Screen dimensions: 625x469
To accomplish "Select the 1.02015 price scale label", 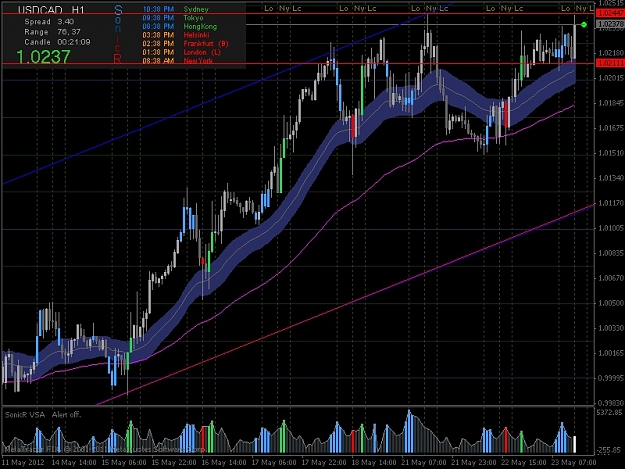I will [x=611, y=78].
